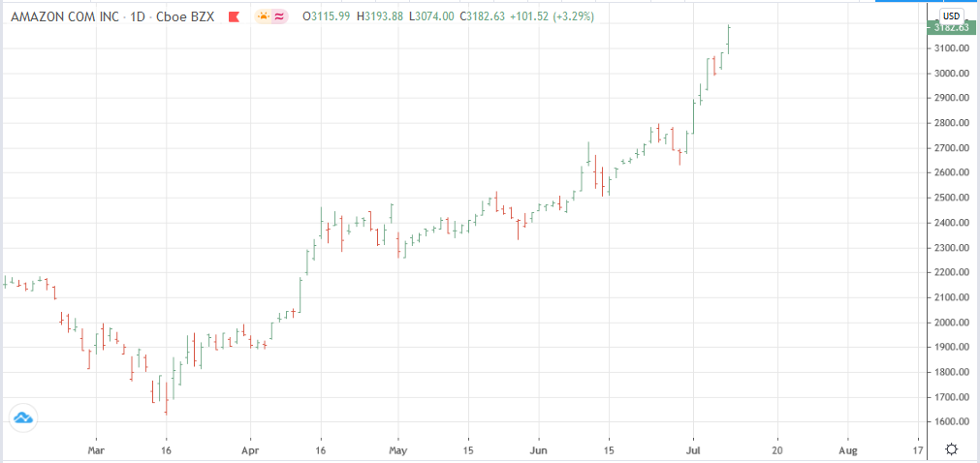Select the high value H3193.88 in legend
The width and height of the screenshot is (980, 463).
(x=382, y=16)
